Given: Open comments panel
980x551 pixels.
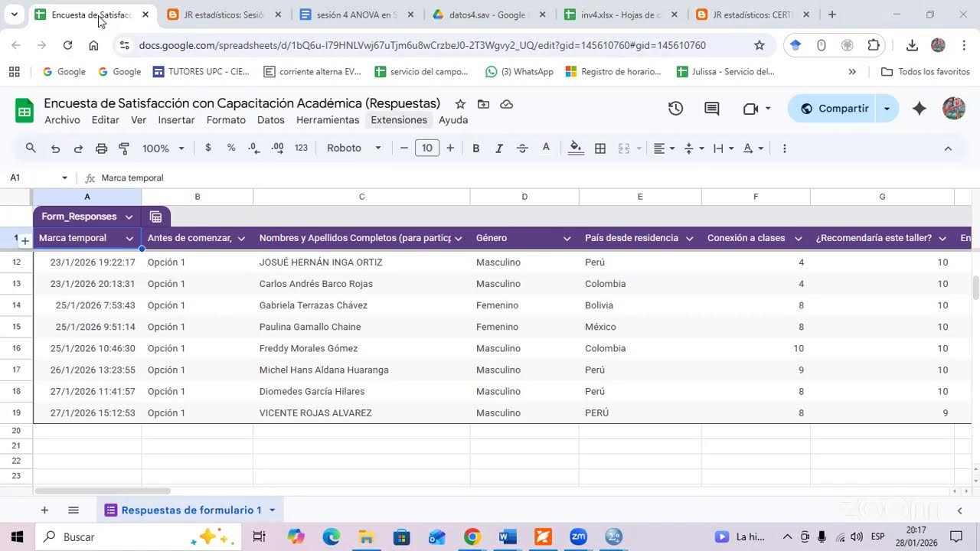Looking at the screenshot, I should (712, 109).
